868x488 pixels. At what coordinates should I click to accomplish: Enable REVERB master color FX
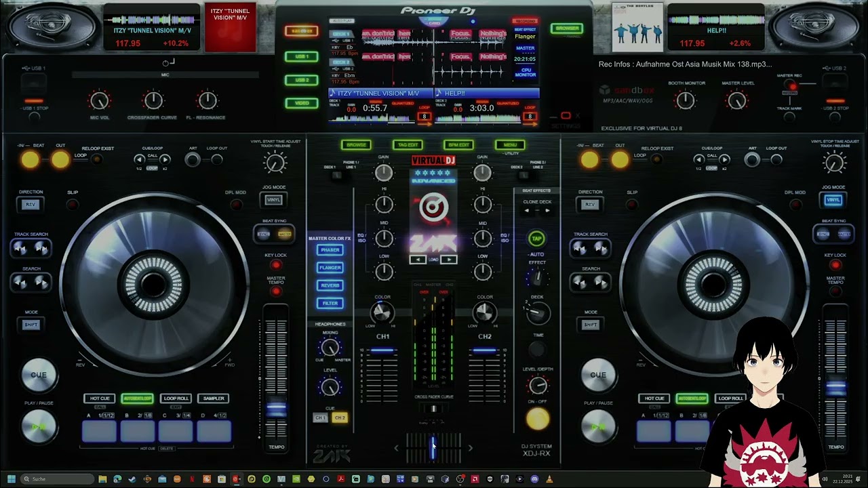coord(330,285)
